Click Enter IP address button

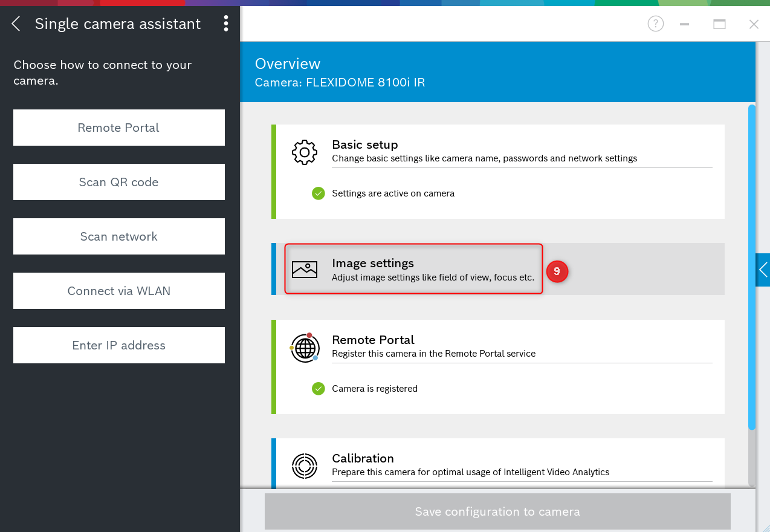(119, 345)
